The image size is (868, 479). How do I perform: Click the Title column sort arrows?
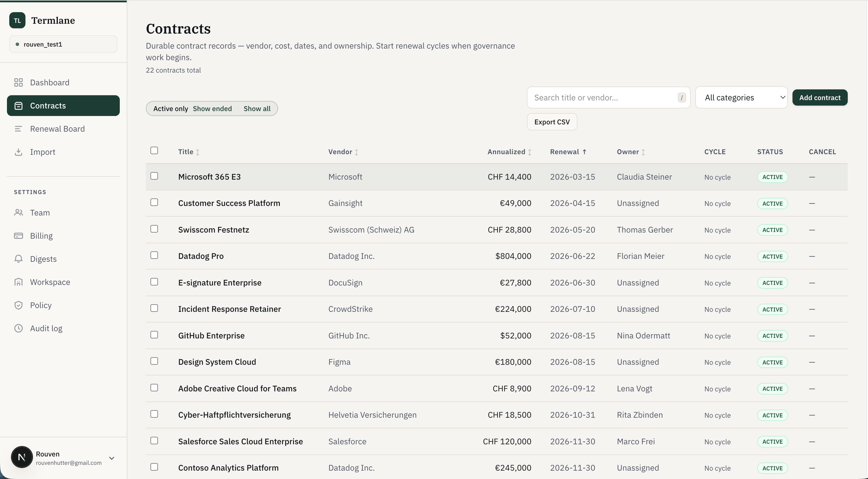tap(198, 152)
